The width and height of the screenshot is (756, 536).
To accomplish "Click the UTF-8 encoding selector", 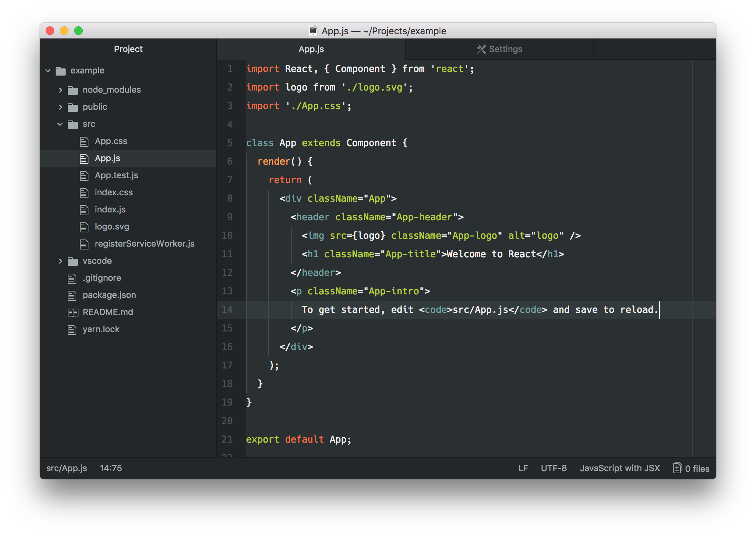I will pyautogui.click(x=553, y=468).
